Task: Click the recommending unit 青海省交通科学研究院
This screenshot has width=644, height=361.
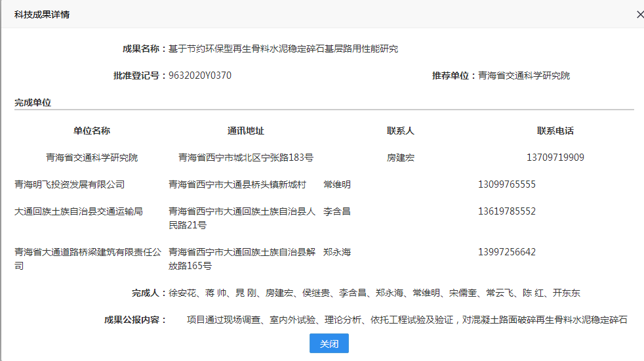Action: (524, 75)
